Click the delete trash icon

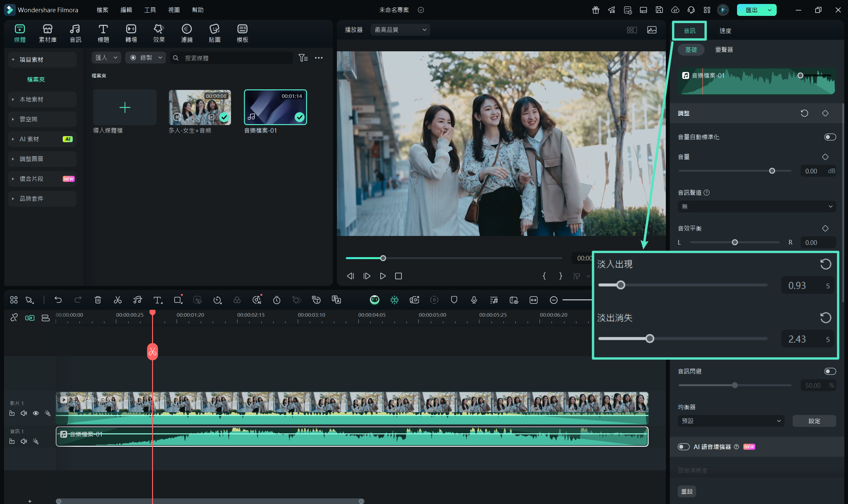(98, 300)
